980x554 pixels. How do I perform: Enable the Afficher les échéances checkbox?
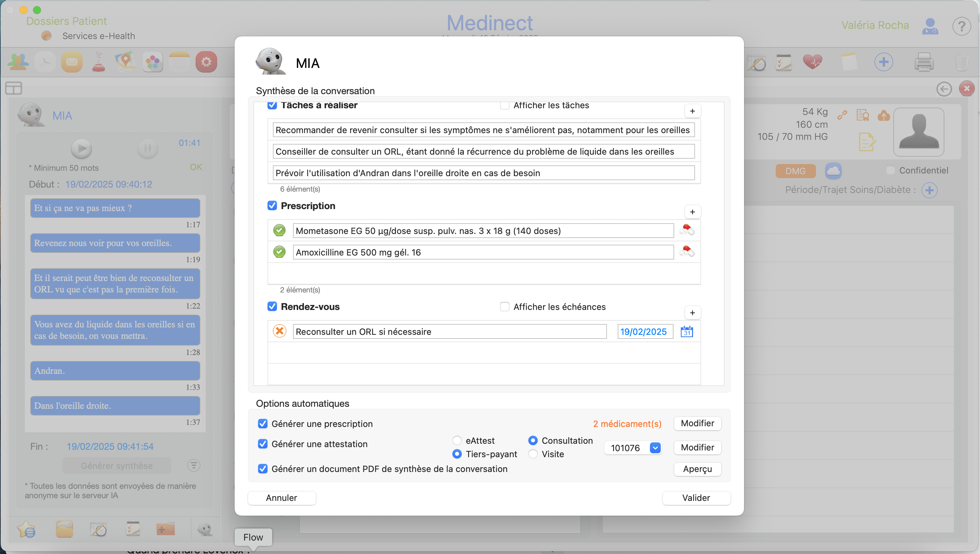(504, 307)
